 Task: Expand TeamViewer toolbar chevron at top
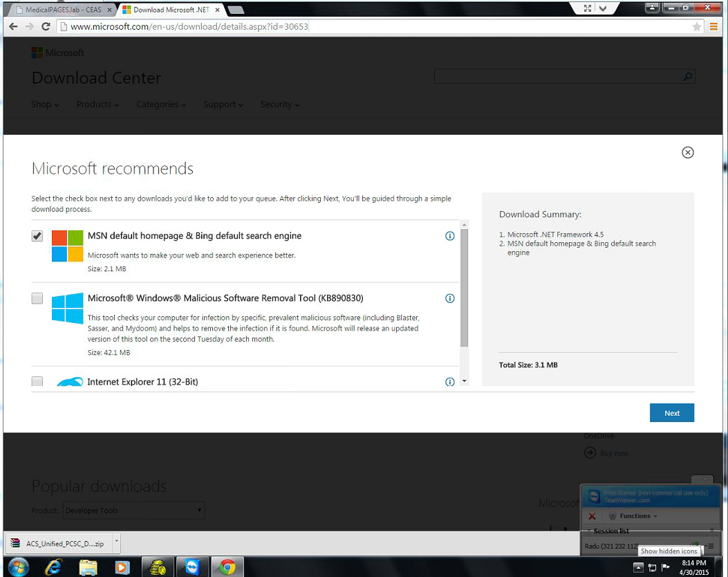[603, 8]
